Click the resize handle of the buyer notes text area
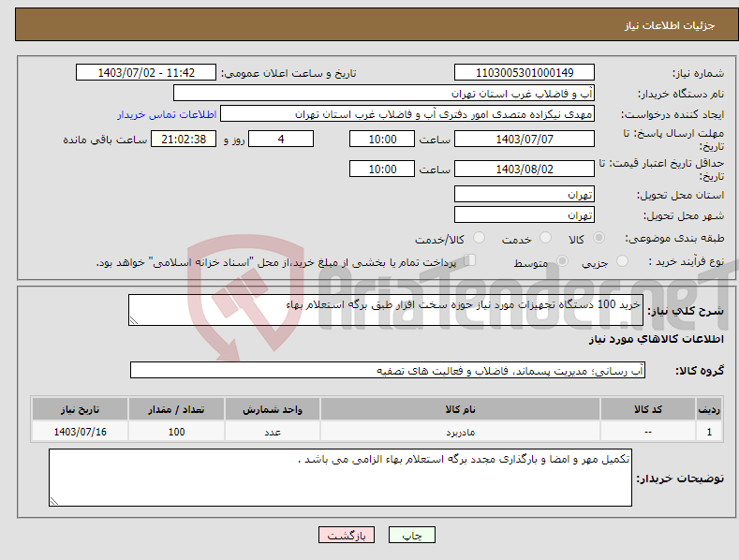The width and height of the screenshot is (739, 560). coord(54,502)
